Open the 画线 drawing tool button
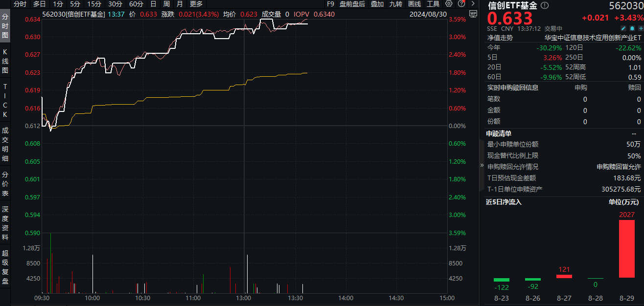This screenshot has width=644, height=306. tap(414, 4)
